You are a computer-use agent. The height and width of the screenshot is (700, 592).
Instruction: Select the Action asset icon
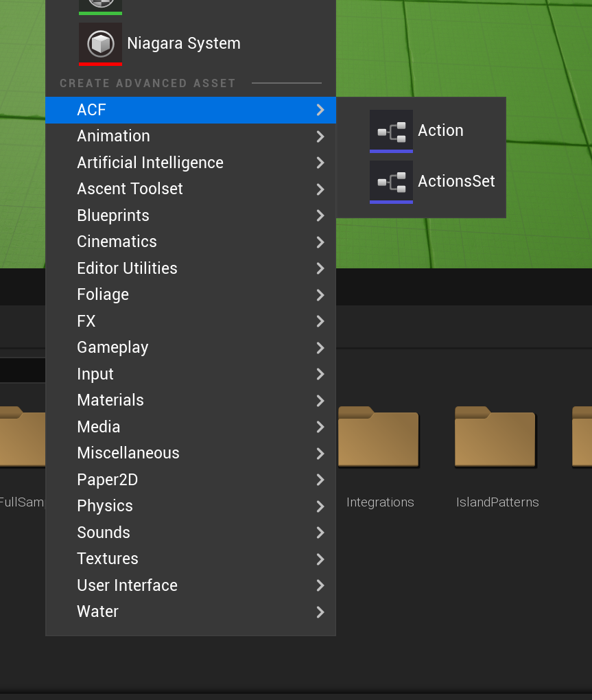pos(391,130)
